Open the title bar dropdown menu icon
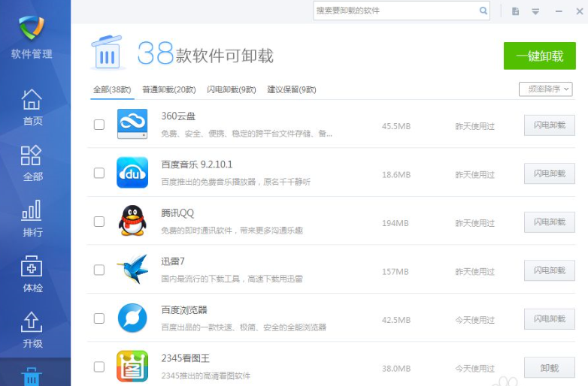 pos(535,12)
